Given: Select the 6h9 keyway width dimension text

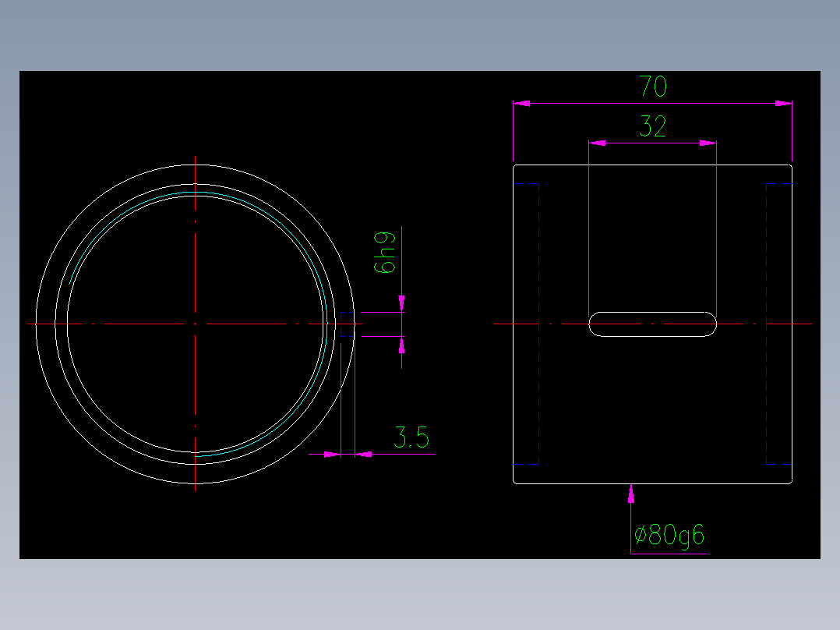Looking at the screenshot, I should pos(384,253).
